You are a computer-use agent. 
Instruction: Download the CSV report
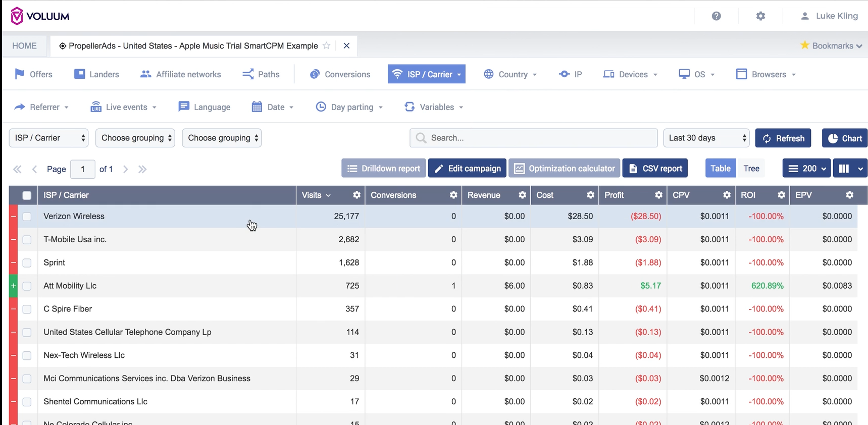coord(655,169)
